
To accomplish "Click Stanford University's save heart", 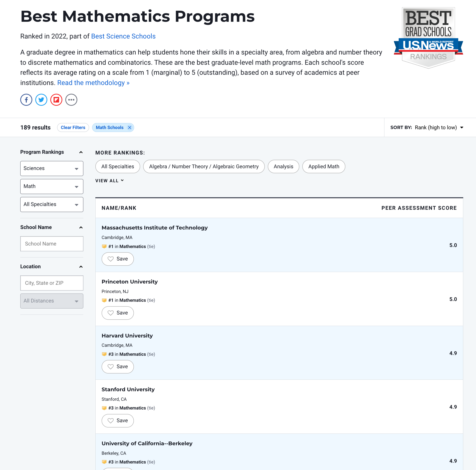I will pyautogui.click(x=118, y=421).
